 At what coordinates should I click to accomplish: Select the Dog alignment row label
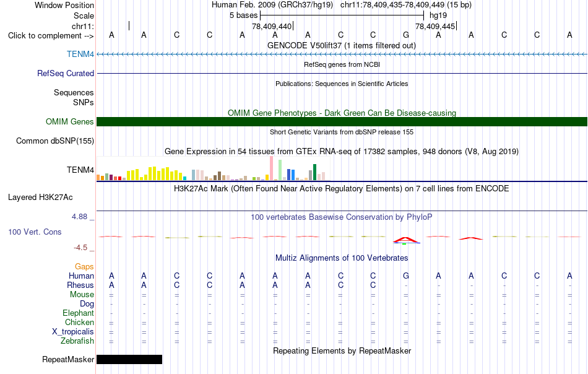87,304
